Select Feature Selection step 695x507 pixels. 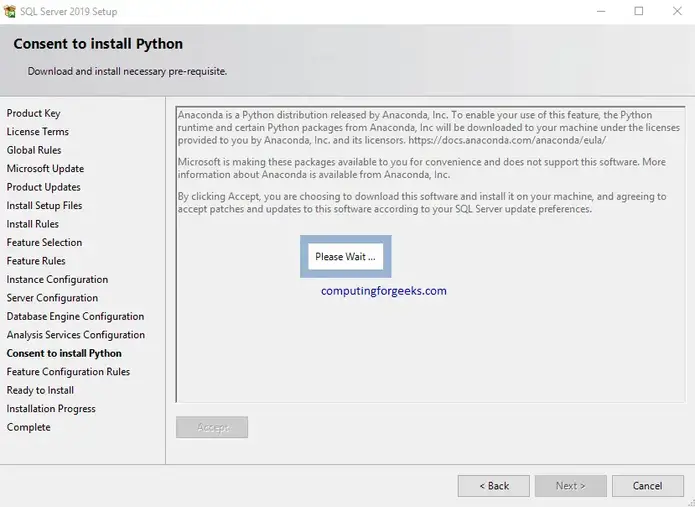(44, 242)
